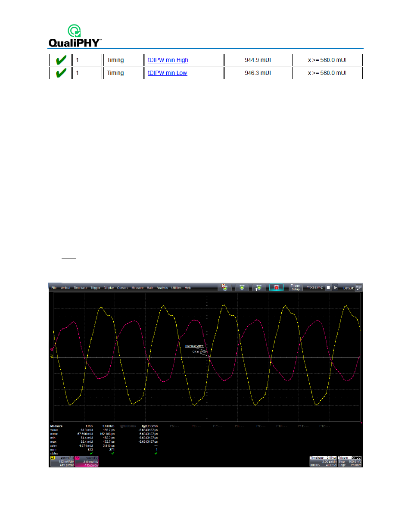
Task: Open the Measure menu
Action: [x=137, y=288]
